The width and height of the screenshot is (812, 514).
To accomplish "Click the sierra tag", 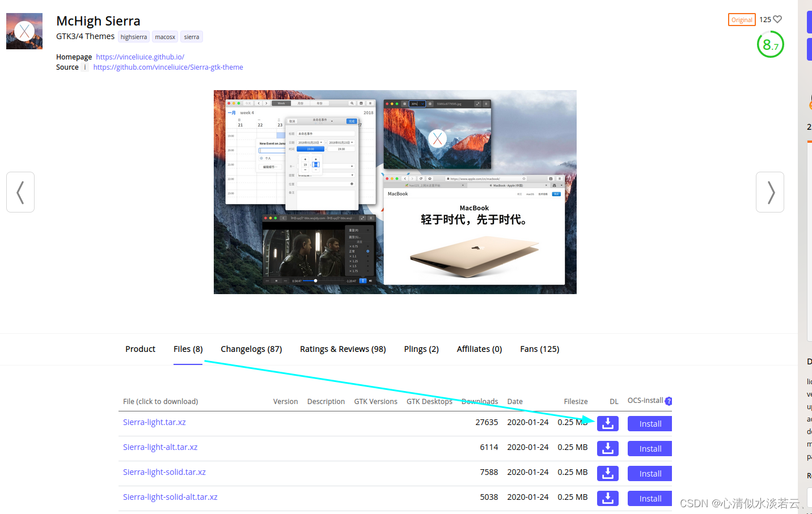I will click(192, 37).
